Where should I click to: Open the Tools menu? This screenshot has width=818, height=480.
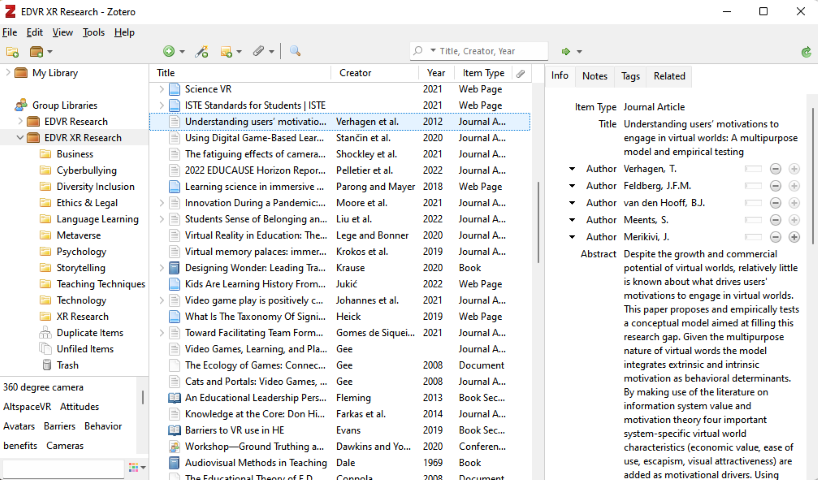point(93,32)
